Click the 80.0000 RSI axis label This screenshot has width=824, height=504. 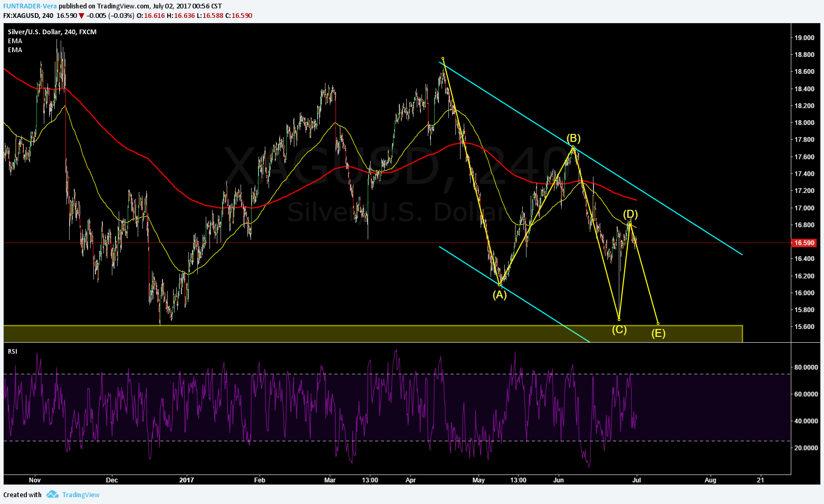tap(807, 367)
